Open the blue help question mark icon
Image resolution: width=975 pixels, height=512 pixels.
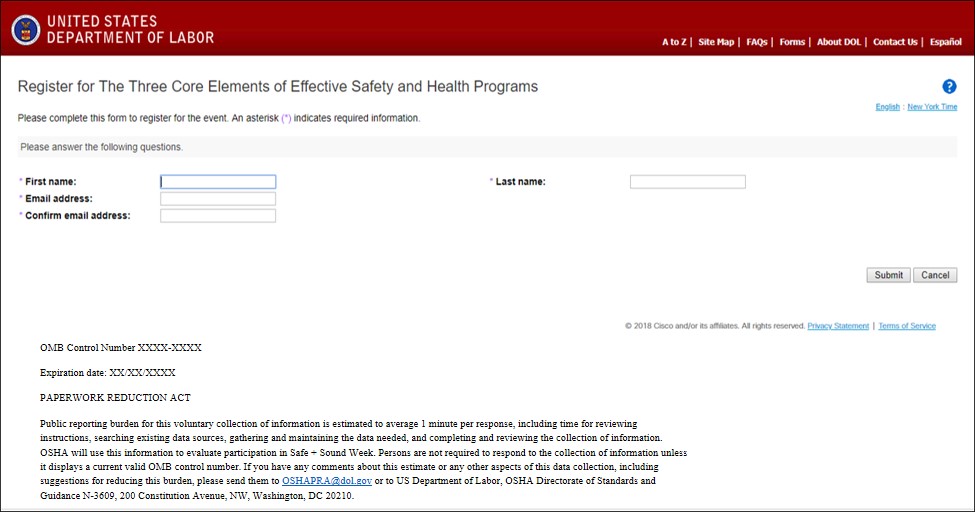point(949,87)
